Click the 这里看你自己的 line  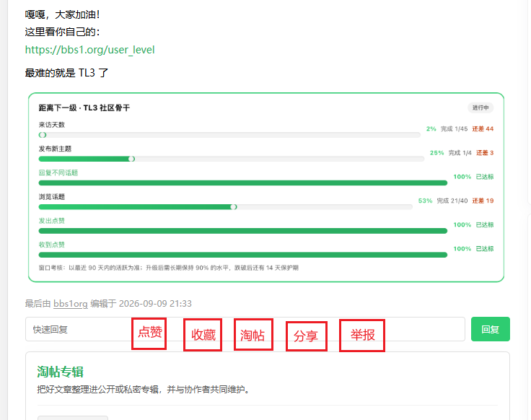click(x=62, y=32)
